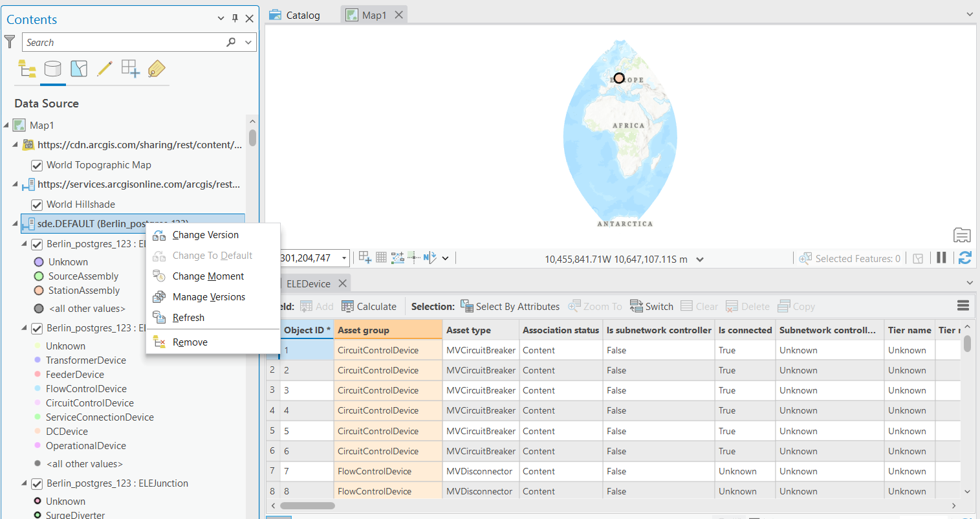Image resolution: width=980 pixels, height=519 pixels.
Task: Click the FeederDevice legend entry
Action: 75,375
